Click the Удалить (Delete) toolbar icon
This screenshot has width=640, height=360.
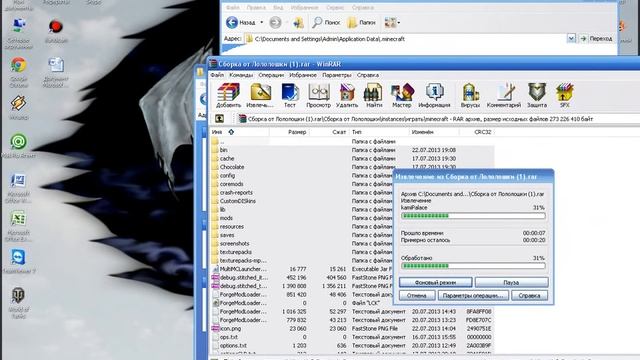tap(347, 95)
